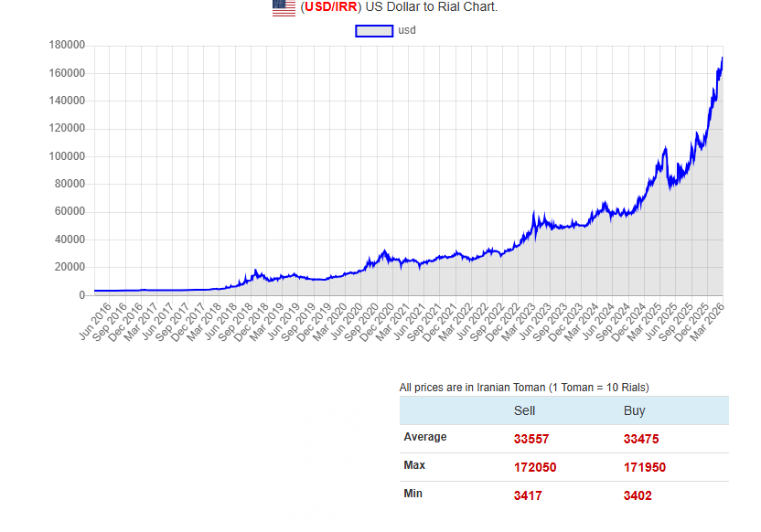
Task: Select the 'Max' row label
Action: pos(414,465)
